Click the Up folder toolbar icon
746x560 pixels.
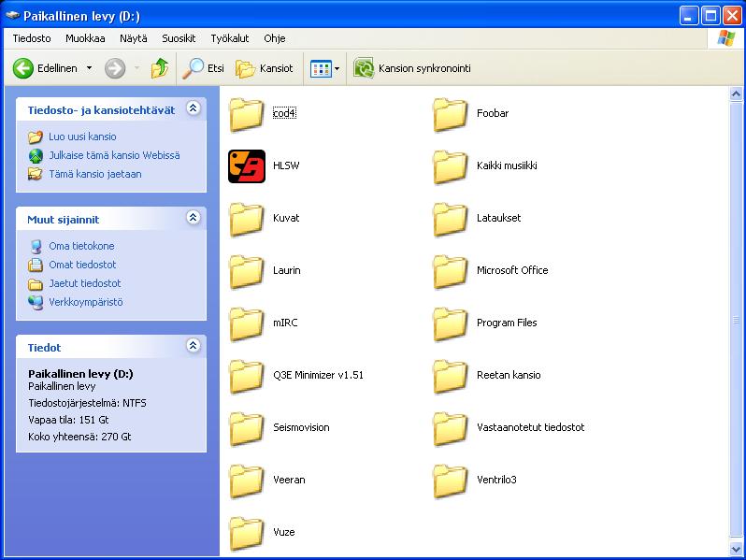(x=160, y=68)
